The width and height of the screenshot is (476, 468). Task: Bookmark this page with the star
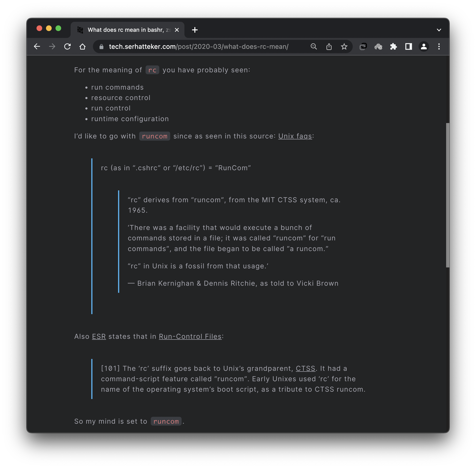coord(344,46)
